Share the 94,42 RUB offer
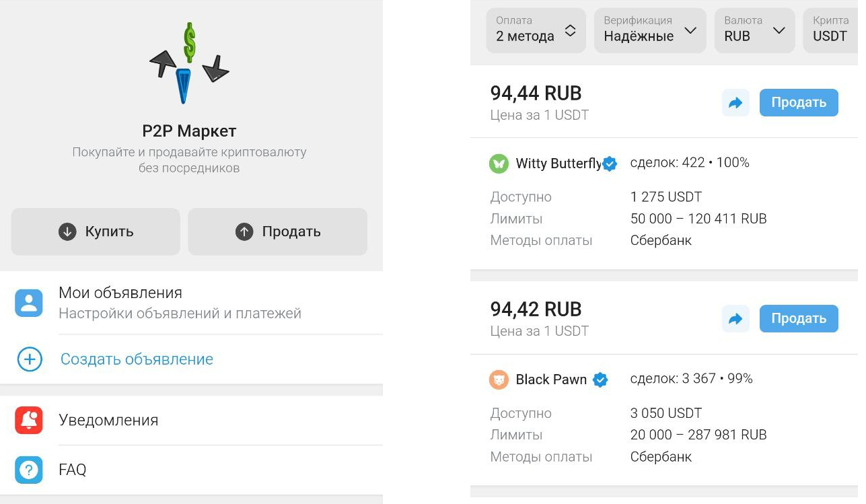 click(735, 319)
